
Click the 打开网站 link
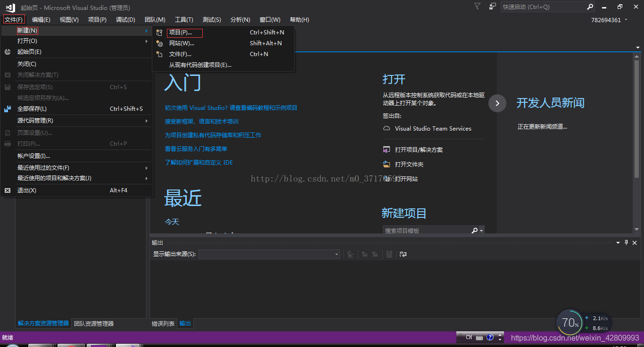406,179
